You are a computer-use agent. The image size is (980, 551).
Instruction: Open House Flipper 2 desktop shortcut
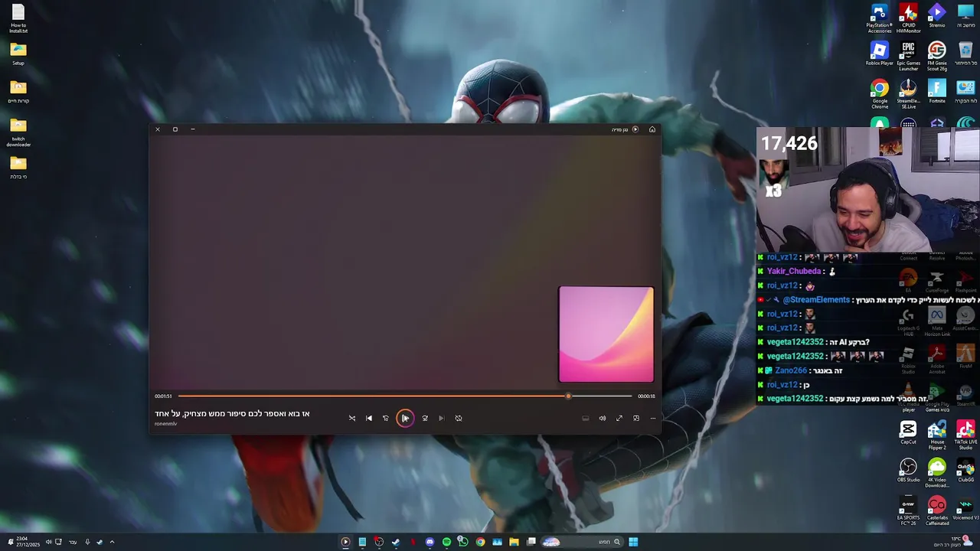(937, 435)
